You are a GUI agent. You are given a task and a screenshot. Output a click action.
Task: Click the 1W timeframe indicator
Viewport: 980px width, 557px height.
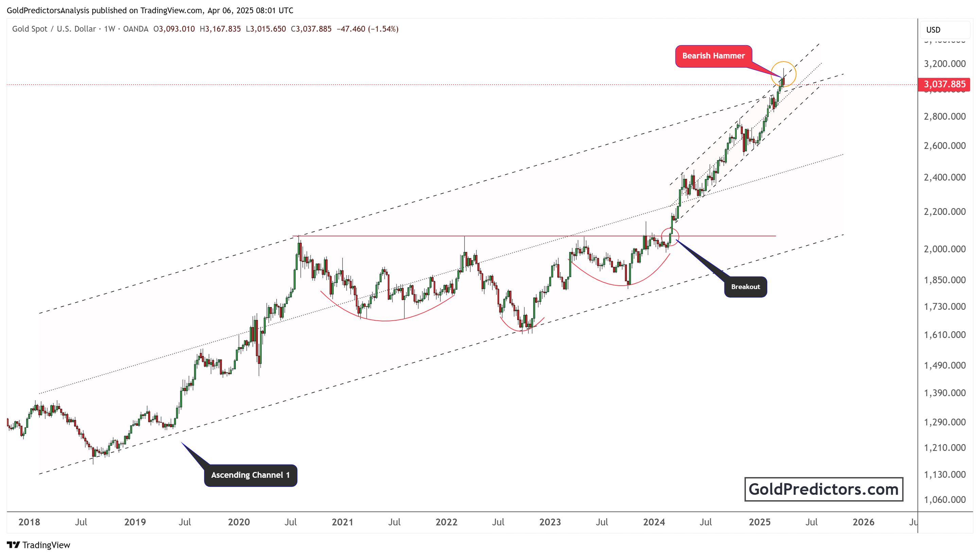click(x=110, y=29)
